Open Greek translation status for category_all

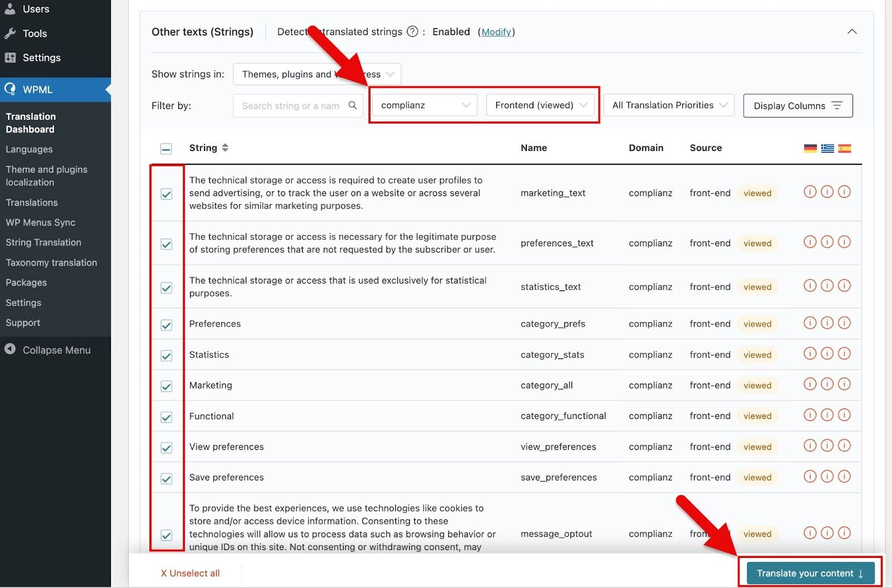827,384
